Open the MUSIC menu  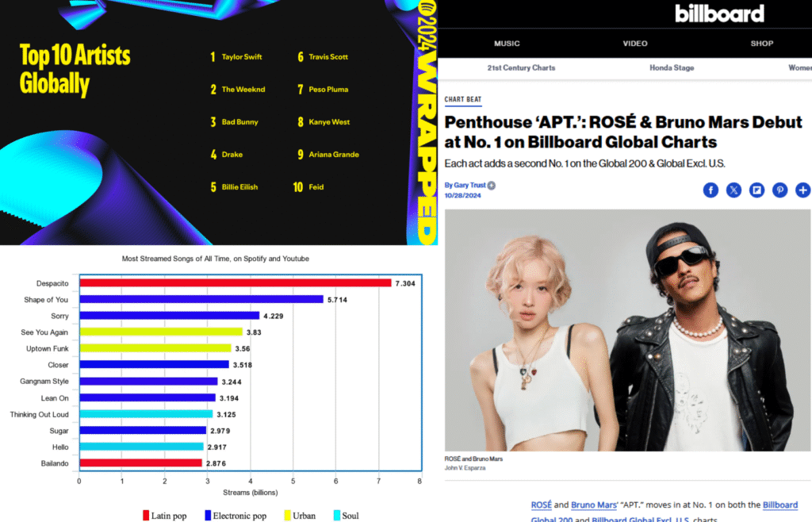coord(507,44)
